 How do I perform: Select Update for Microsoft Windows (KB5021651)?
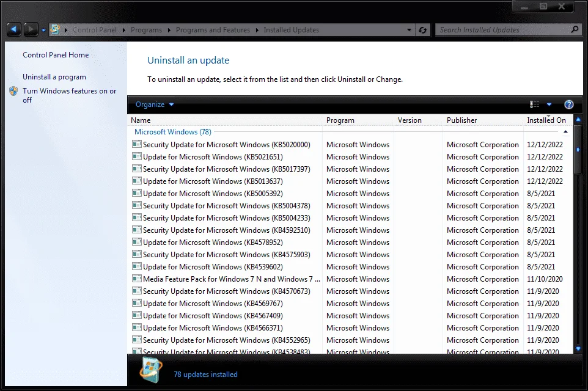213,156
